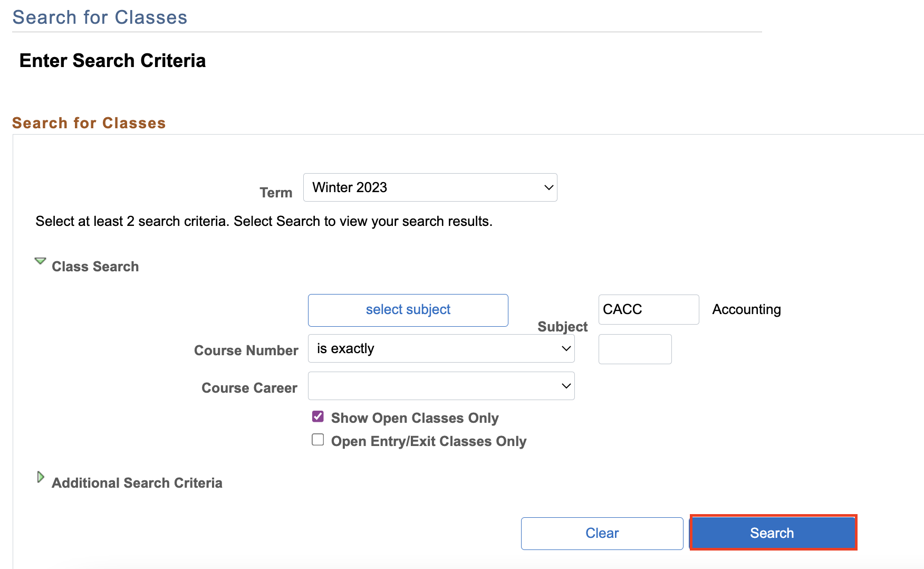Screen dimensions: 924x569
Task: Enable Open Entry/Exit Classes Only checkbox
Action: click(x=318, y=440)
